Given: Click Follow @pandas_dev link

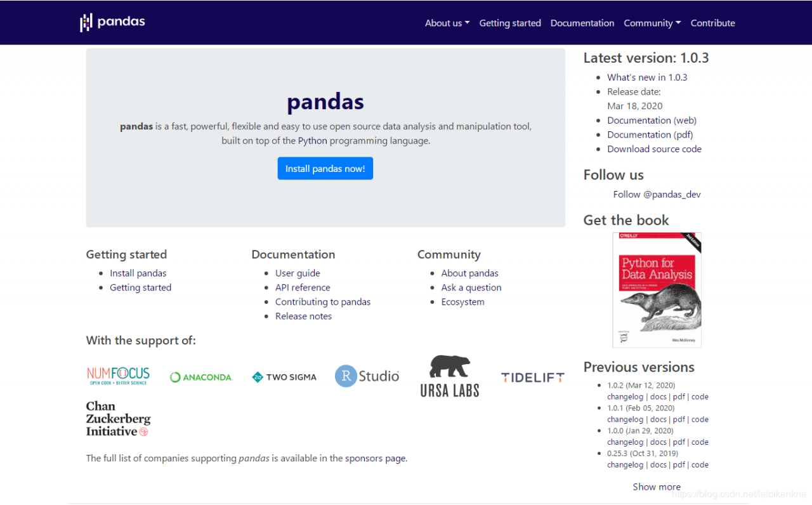Looking at the screenshot, I should click(x=657, y=194).
